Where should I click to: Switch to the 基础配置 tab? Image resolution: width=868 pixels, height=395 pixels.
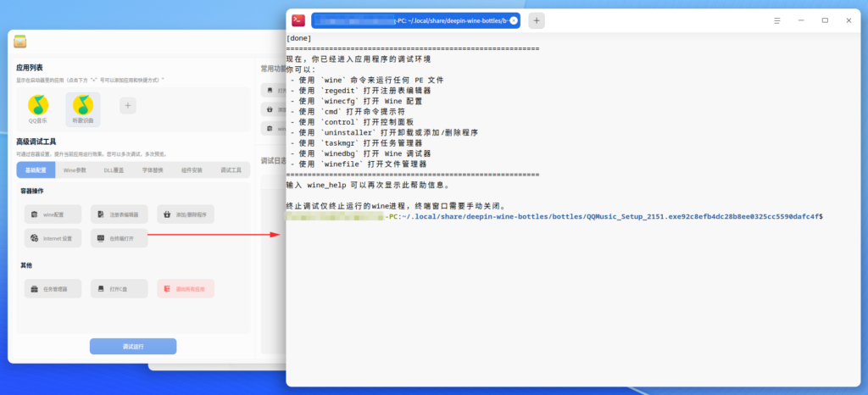click(36, 170)
